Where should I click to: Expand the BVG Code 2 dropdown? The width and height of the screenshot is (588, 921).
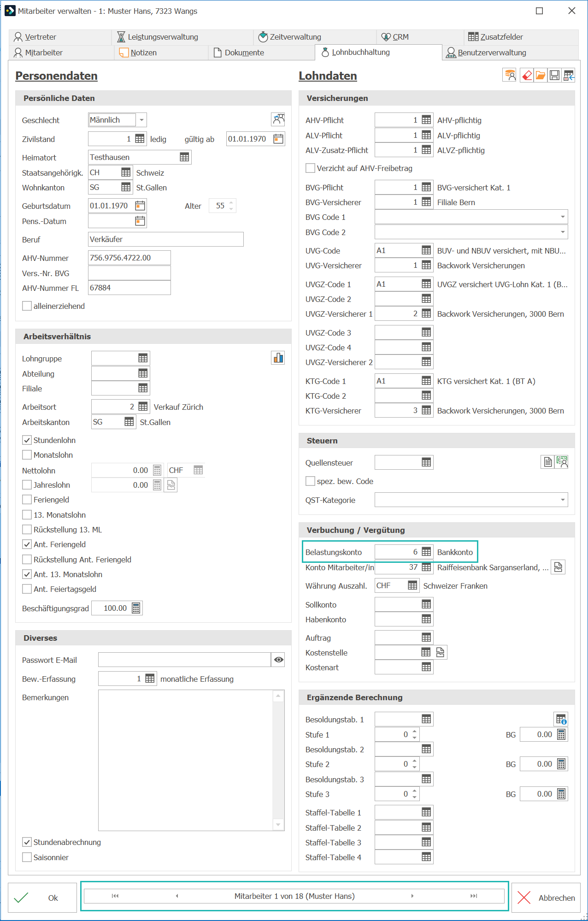click(563, 232)
